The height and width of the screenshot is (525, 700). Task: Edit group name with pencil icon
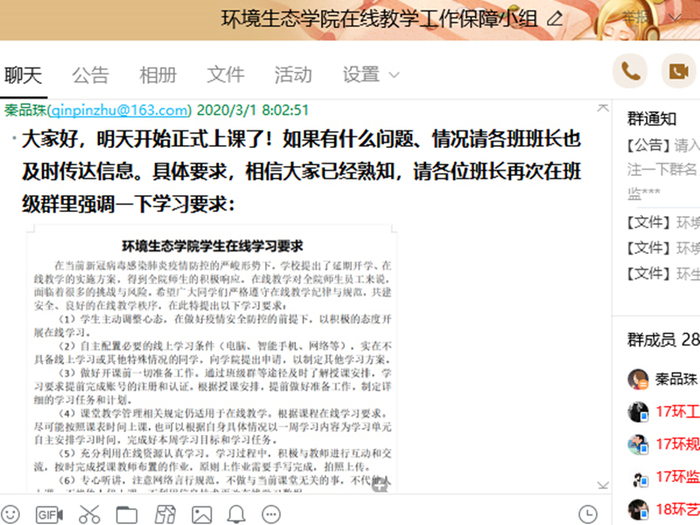pos(555,19)
